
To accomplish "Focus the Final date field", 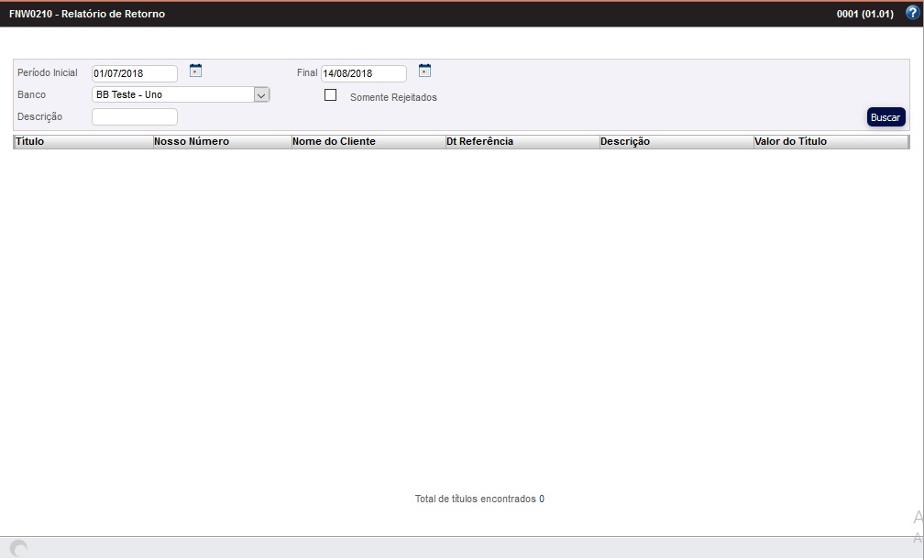I will pos(363,74).
